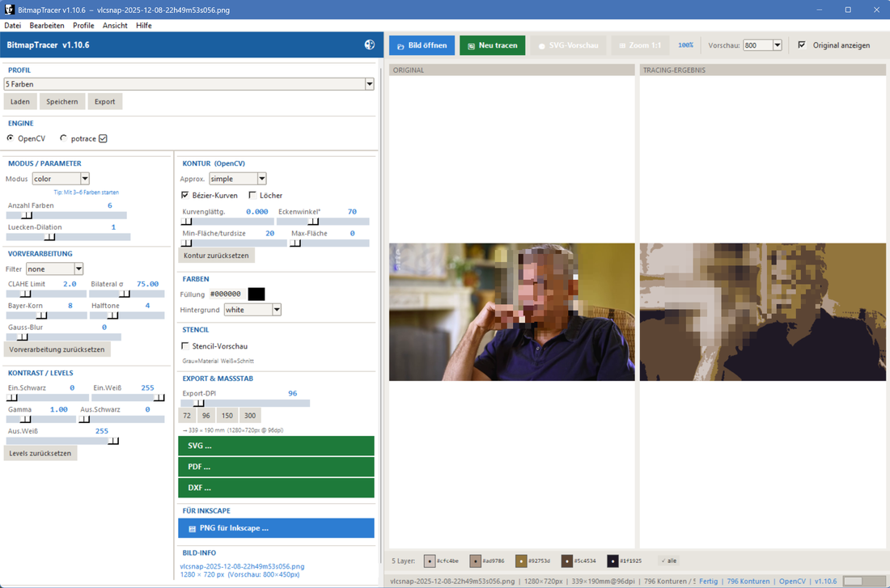This screenshot has height=588, width=890.
Task: Select layer swatch #92753d
Action: click(x=521, y=561)
